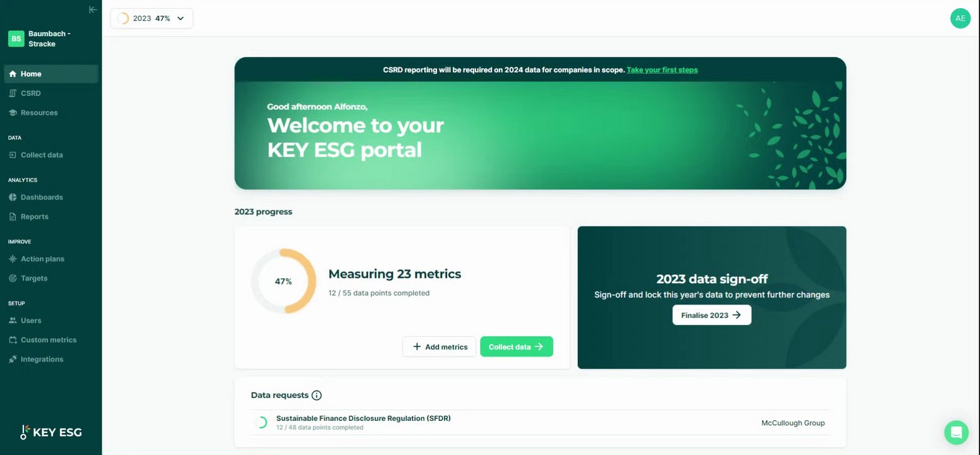Screen dimensions: 980x455
Task: Click the Data requests heading
Action: [x=279, y=395]
